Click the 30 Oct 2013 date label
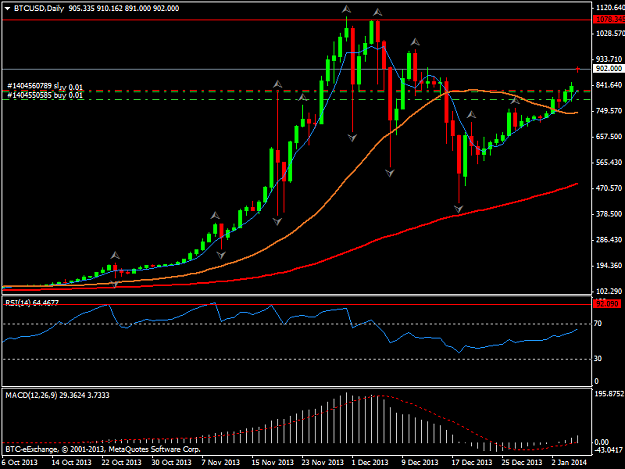 point(171,462)
